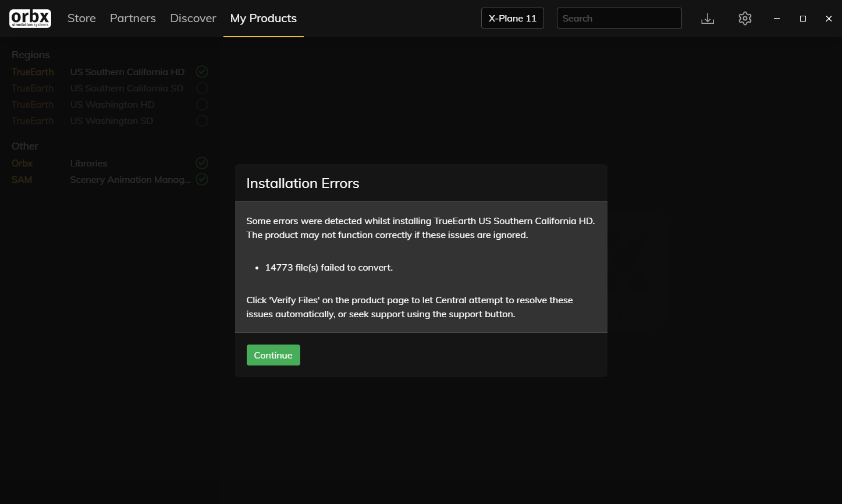This screenshot has width=842, height=504.
Task: Open settings gear icon
Action: click(745, 19)
